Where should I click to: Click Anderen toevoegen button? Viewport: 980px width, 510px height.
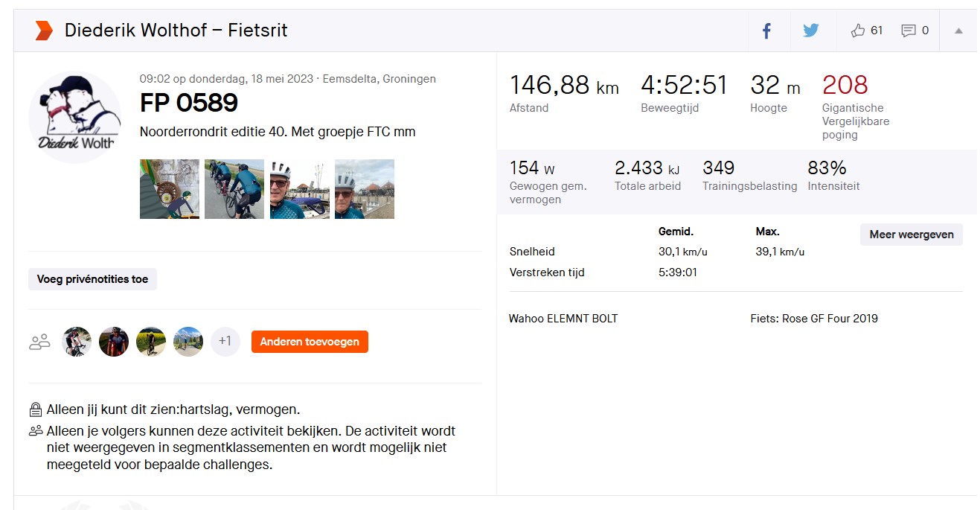point(310,342)
